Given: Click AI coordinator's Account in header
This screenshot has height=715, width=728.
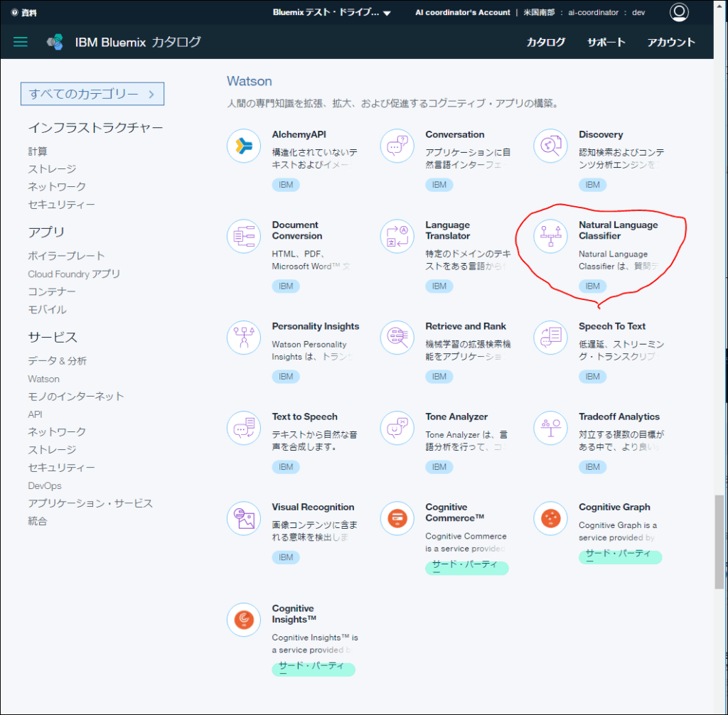Looking at the screenshot, I should (x=462, y=13).
